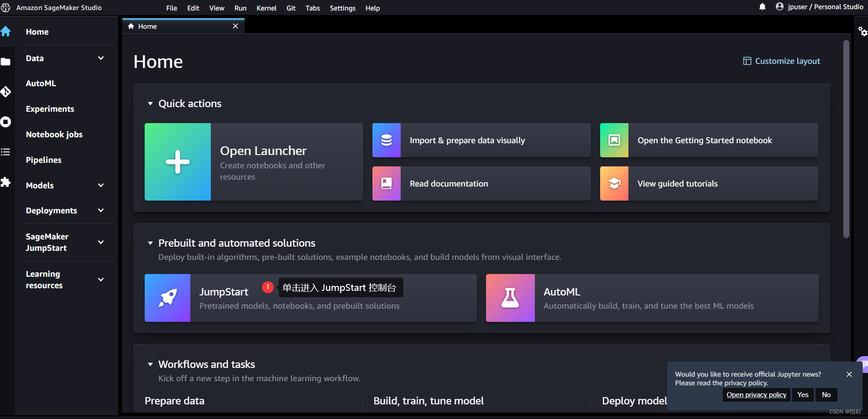Click the Home icon in the left sidebar
Image resolution: width=868 pixels, height=419 pixels.
(x=5, y=31)
